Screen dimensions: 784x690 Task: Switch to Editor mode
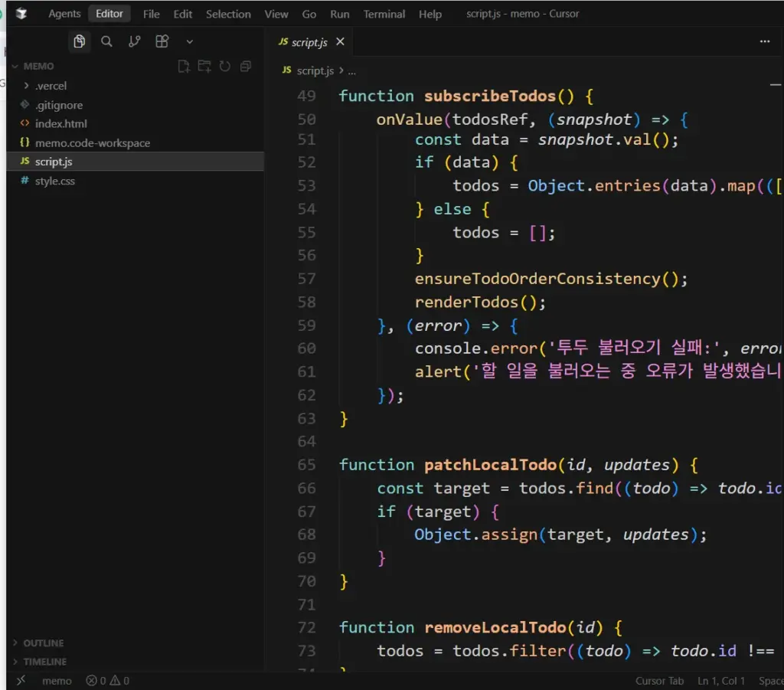(x=109, y=14)
